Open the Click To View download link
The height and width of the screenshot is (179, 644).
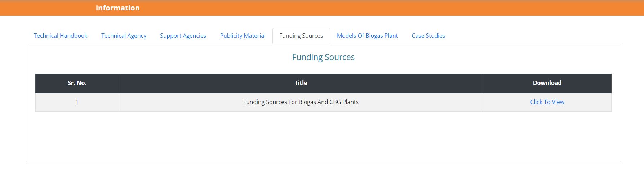coord(547,102)
